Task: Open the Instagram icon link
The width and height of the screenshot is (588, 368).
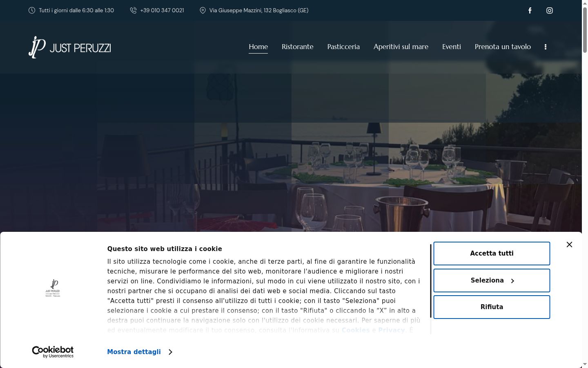Action: pos(550,11)
